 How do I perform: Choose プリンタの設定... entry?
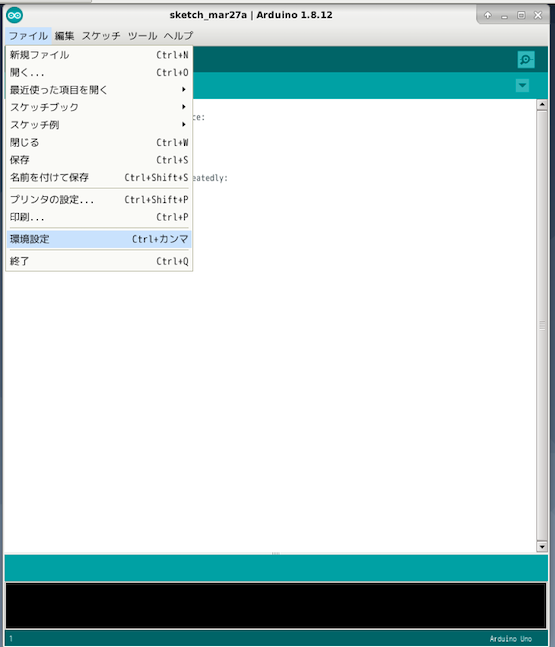tap(99, 200)
